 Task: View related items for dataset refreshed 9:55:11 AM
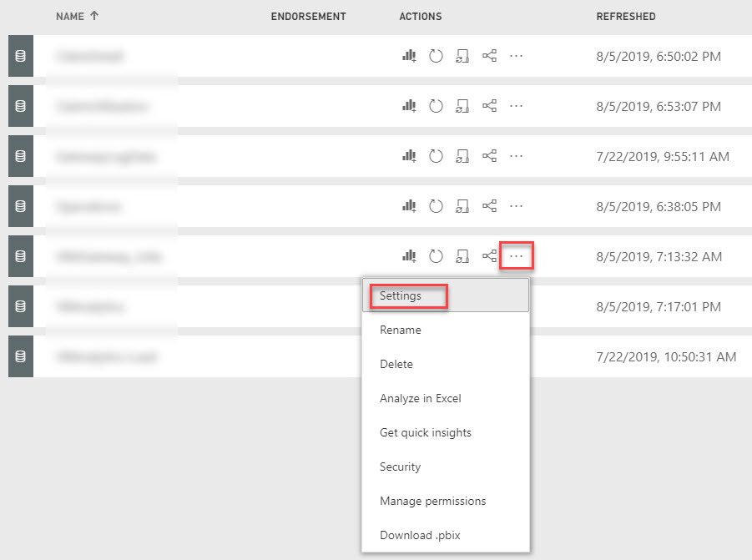490,156
